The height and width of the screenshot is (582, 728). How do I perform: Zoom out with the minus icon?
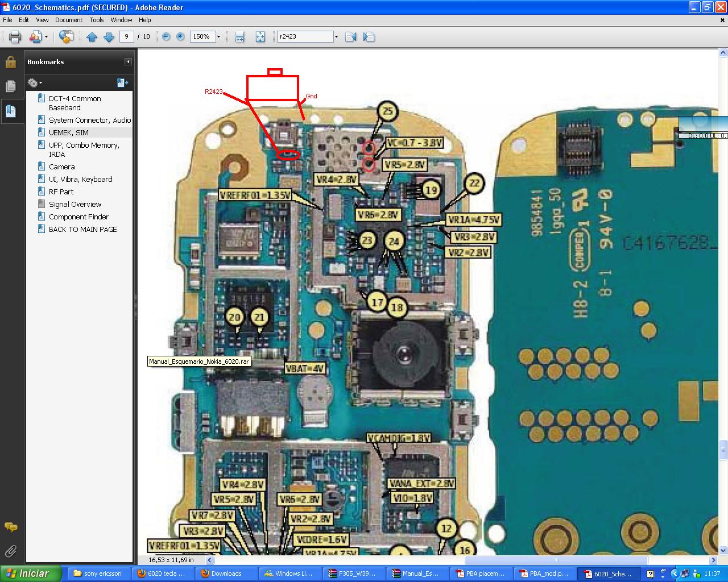pyautogui.click(x=166, y=36)
